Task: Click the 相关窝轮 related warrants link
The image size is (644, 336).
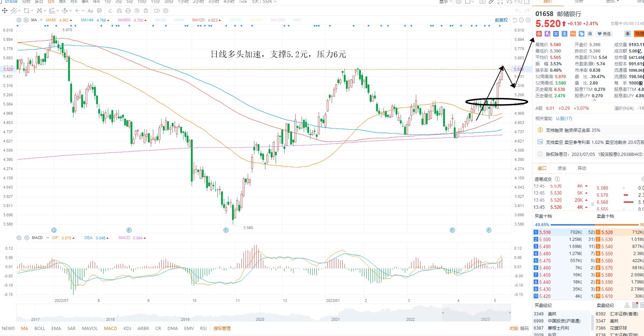Action: pos(544,118)
